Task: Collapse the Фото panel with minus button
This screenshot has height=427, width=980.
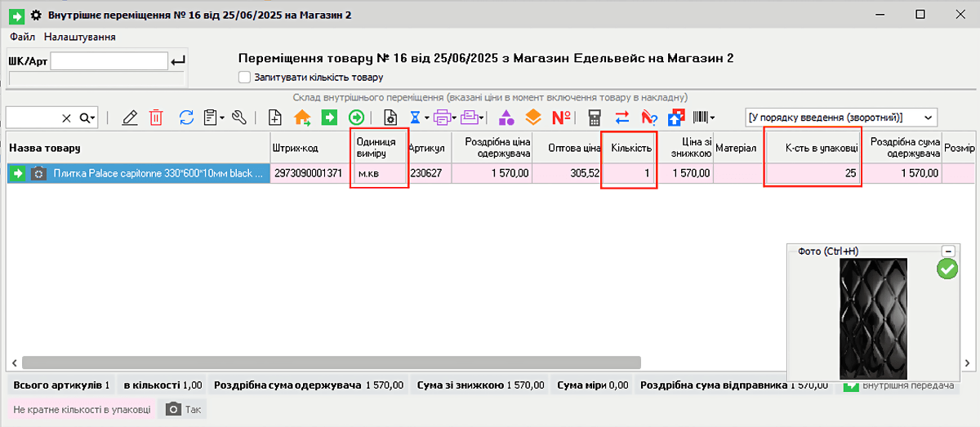Action: [948, 251]
